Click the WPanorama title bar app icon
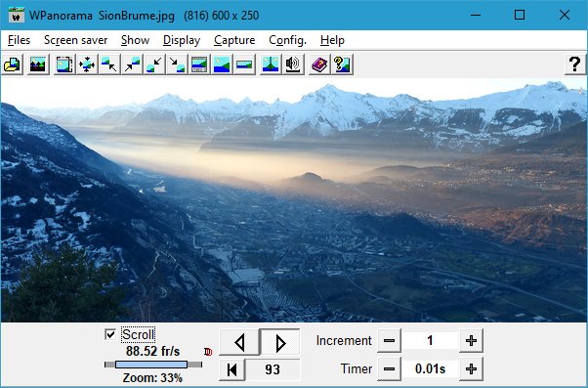 tap(17, 15)
